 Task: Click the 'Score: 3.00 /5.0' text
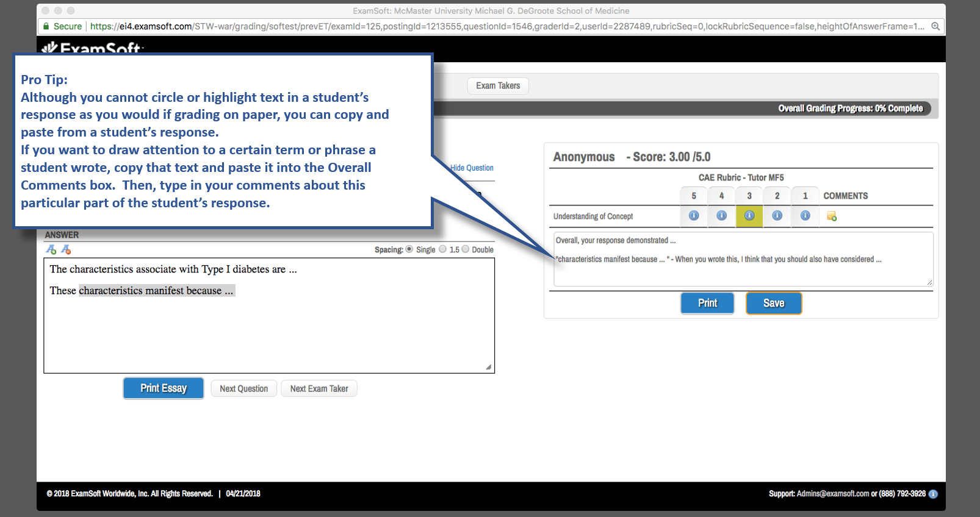click(x=672, y=157)
